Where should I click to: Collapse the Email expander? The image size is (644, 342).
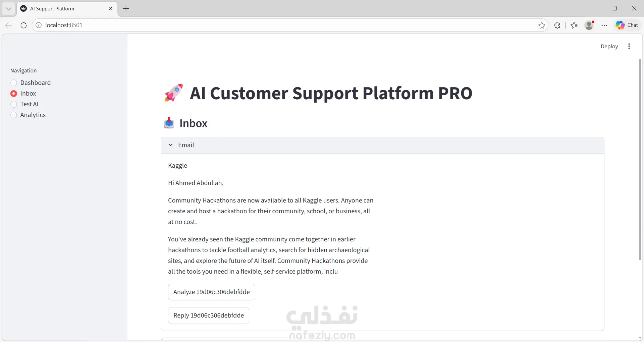point(171,145)
